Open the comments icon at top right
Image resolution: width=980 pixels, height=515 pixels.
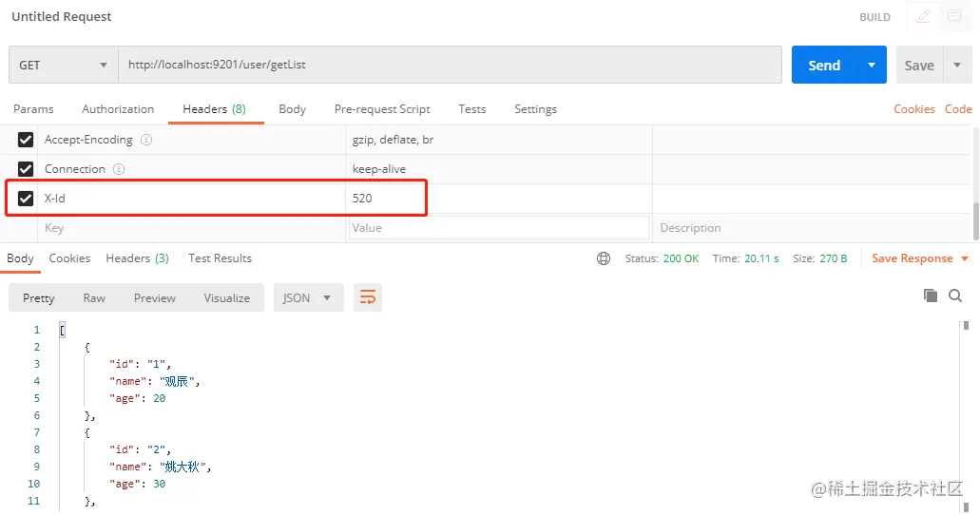[x=953, y=17]
